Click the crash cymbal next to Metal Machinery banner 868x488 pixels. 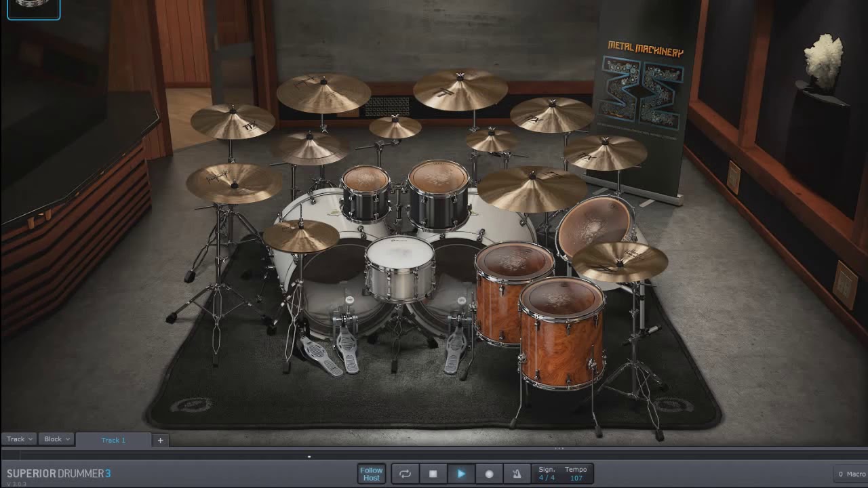point(552,115)
